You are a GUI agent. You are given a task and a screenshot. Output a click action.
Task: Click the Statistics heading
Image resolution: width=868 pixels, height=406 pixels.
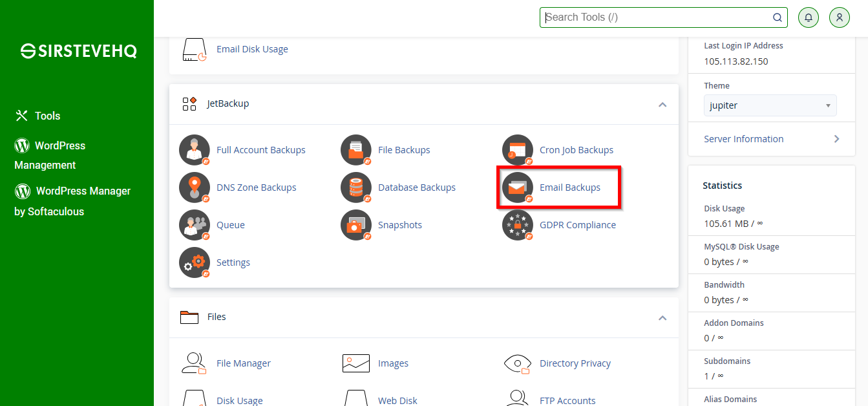coord(723,186)
